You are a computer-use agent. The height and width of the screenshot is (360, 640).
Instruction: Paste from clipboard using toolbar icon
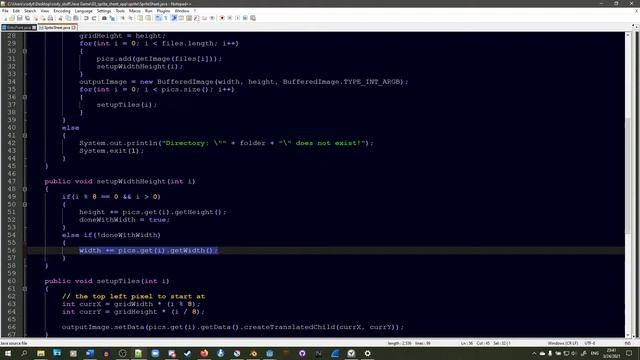76,18
